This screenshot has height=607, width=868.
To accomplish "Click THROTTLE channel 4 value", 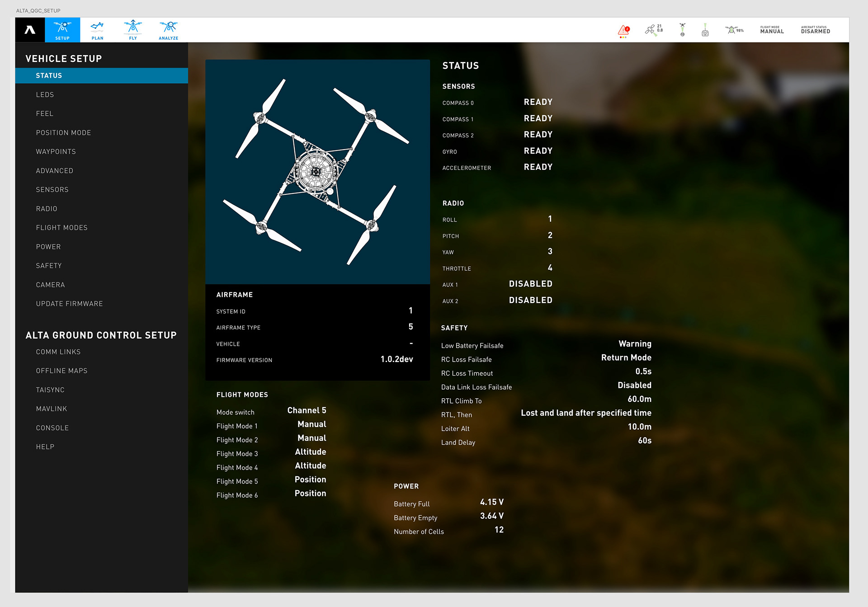I will pos(550,268).
